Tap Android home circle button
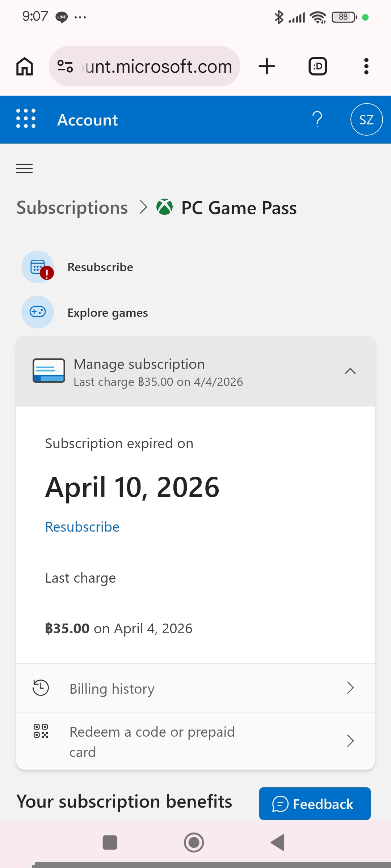This screenshot has height=868, width=391. (194, 842)
